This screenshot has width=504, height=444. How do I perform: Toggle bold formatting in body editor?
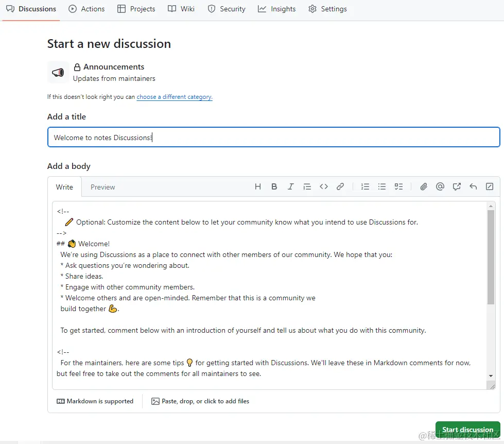tap(274, 187)
